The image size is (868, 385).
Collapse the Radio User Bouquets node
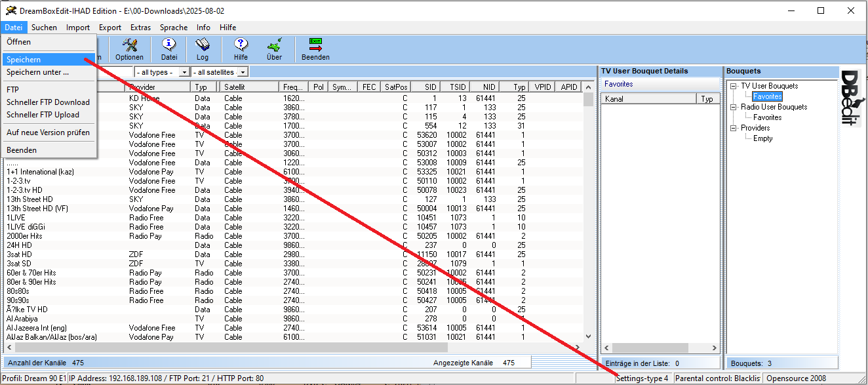click(x=733, y=107)
